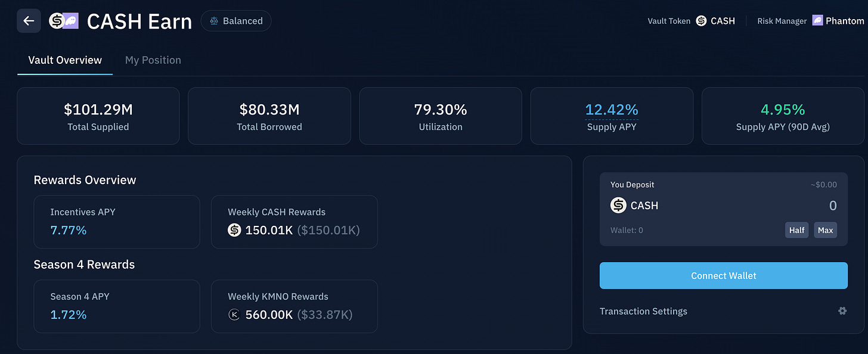Click the 560.00K weekly KMNO amount
Image resolution: width=868 pixels, height=354 pixels.
[269, 315]
